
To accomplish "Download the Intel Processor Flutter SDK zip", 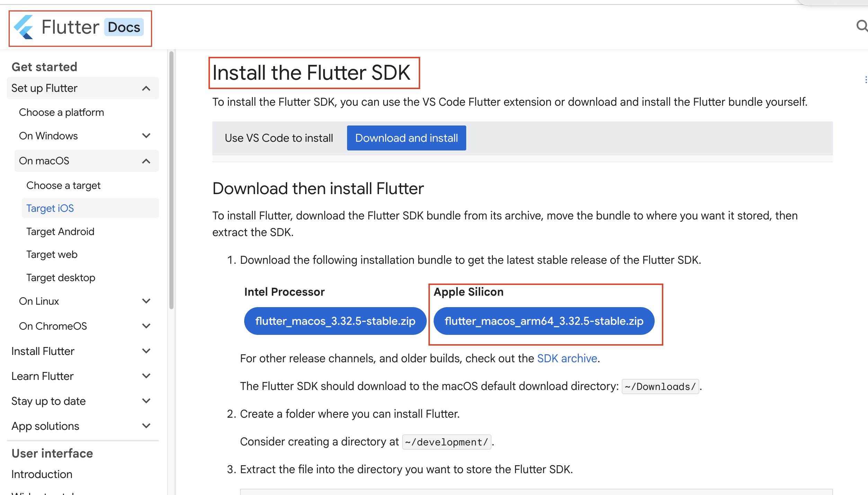I will tap(335, 321).
